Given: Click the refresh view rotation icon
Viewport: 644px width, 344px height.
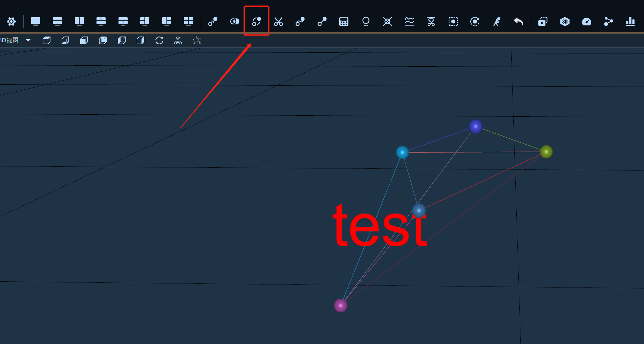Looking at the screenshot, I should click(x=159, y=41).
